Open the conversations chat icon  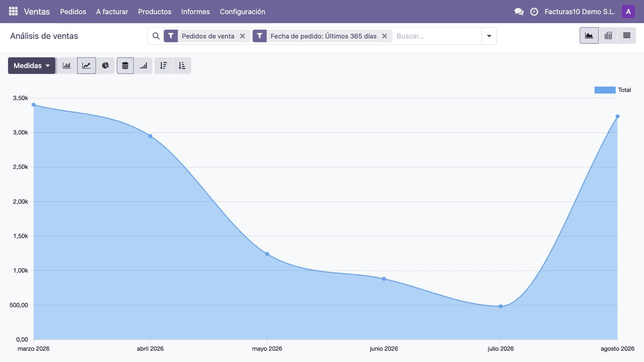pyautogui.click(x=519, y=12)
